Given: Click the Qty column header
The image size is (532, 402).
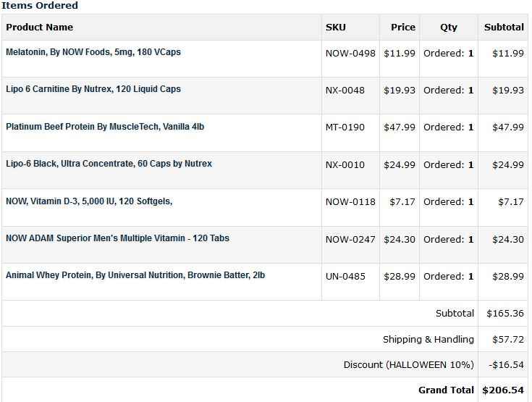Looking at the screenshot, I should [x=449, y=28].
